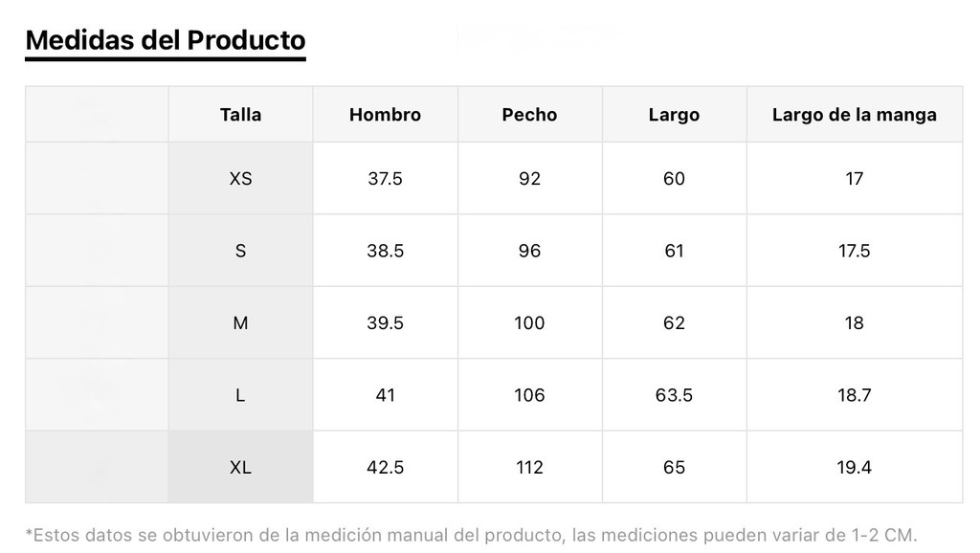
Task: Click the Medidas del Producto heading
Action: (165, 40)
